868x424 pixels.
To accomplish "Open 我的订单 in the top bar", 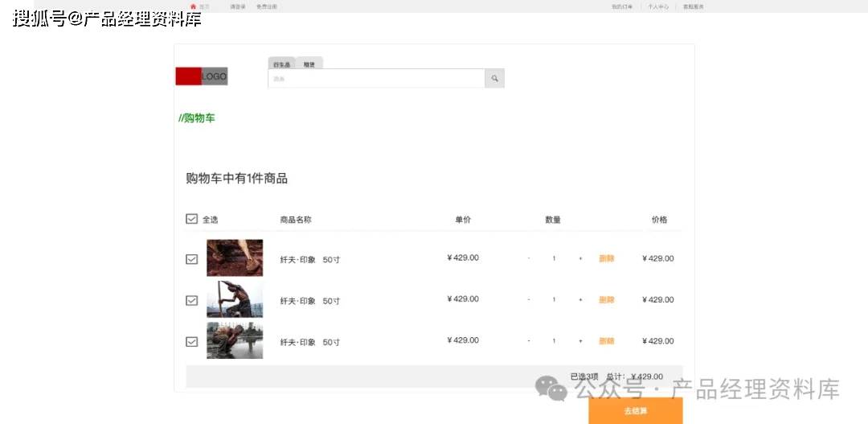I will (x=621, y=6).
